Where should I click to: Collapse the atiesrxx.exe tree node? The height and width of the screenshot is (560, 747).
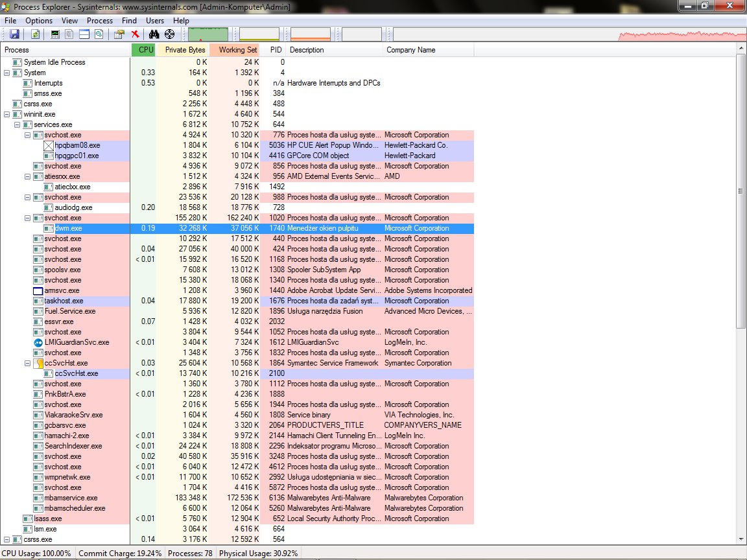point(28,177)
